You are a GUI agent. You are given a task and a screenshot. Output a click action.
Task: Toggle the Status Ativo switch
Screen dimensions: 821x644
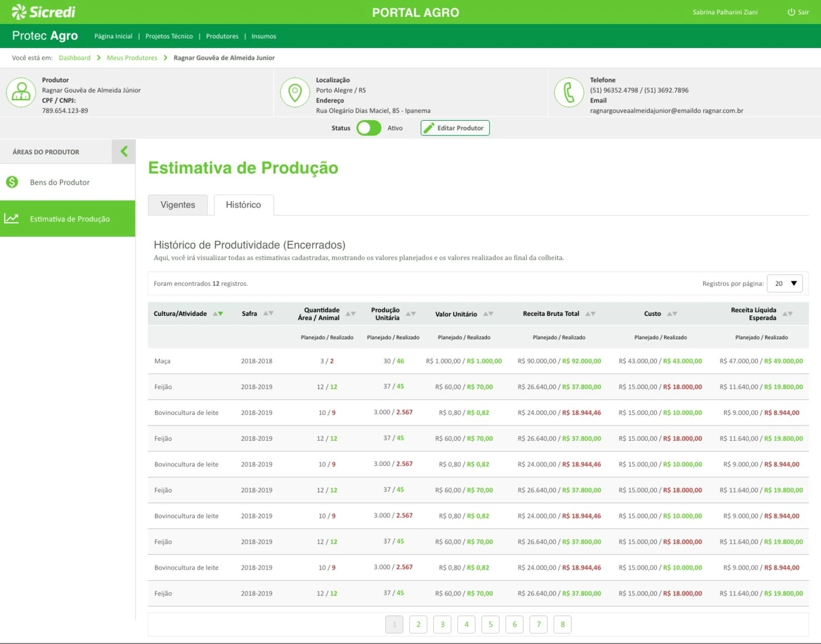369,128
